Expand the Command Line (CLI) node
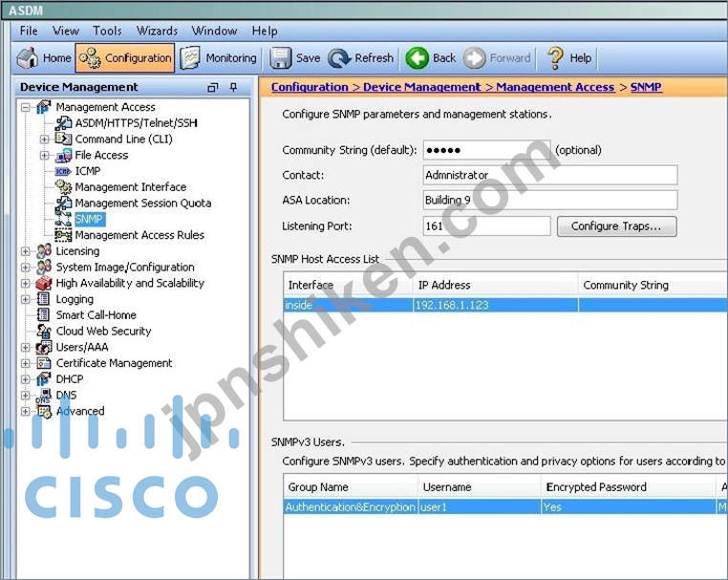Image resolution: width=728 pixels, height=580 pixels. coord(44,140)
